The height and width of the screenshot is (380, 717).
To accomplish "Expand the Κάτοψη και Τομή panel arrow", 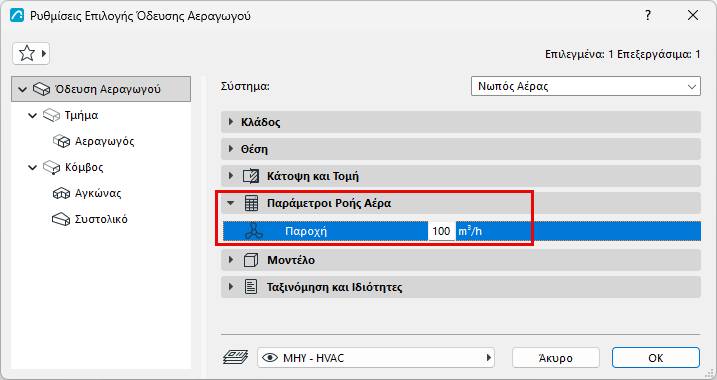I will click(231, 176).
